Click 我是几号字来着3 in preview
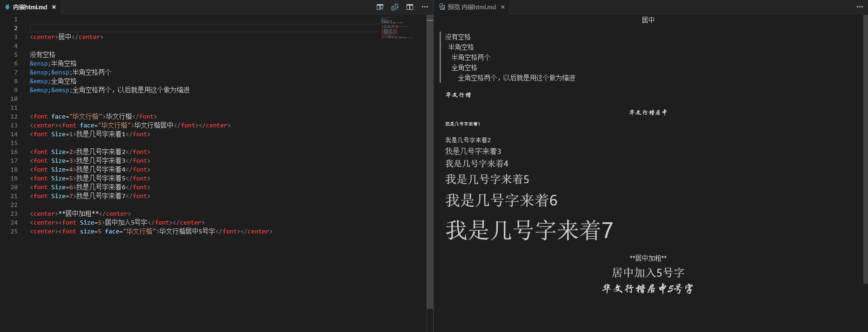The height and width of the screenshot is (332, 868). pyautogui.click(x=473, y=151)
